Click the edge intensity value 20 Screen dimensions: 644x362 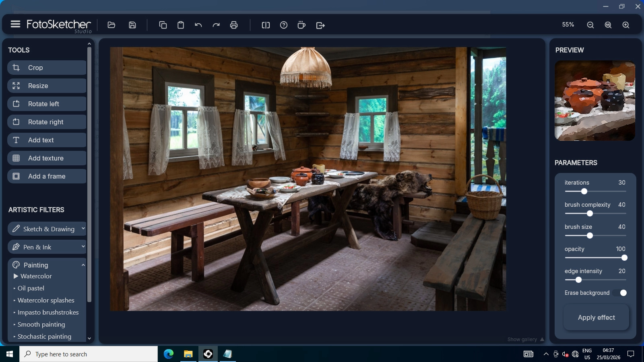[x=622, y=271]
